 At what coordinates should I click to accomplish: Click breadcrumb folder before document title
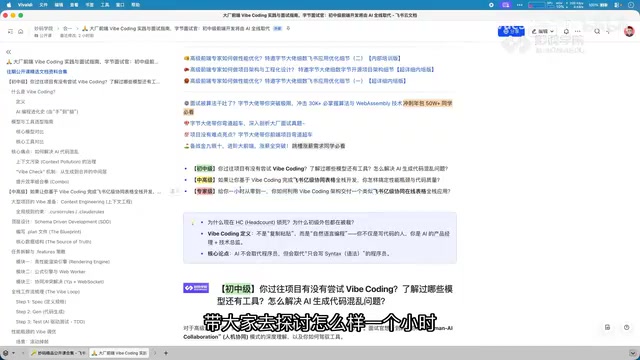[x=67, y=29]
